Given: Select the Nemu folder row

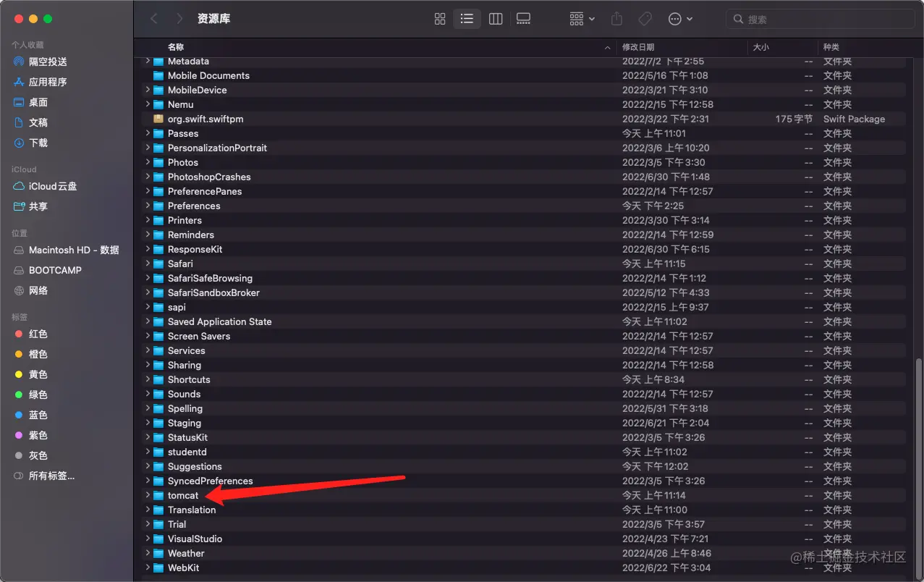Looking at the screenshot, I should click(524, 104).
